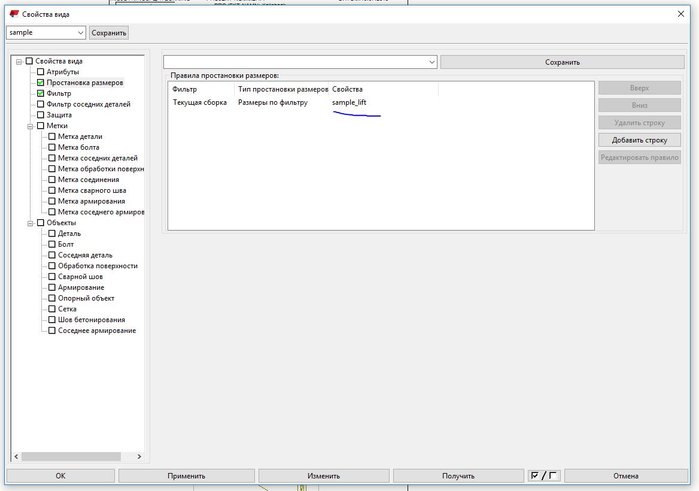Viewport: 699px width, 491px height.
Task: Click the Изменить button
Action: click(324, 476)
